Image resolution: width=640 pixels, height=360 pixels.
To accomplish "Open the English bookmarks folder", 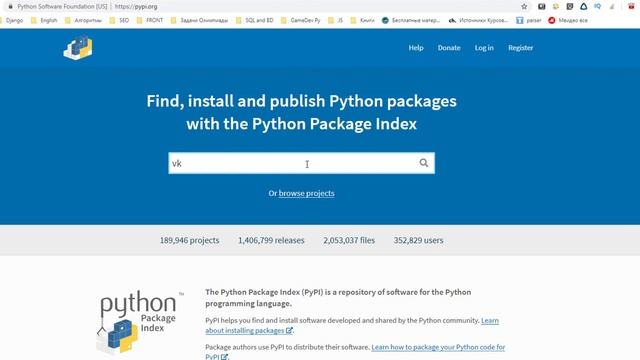I will coord(44,20).
